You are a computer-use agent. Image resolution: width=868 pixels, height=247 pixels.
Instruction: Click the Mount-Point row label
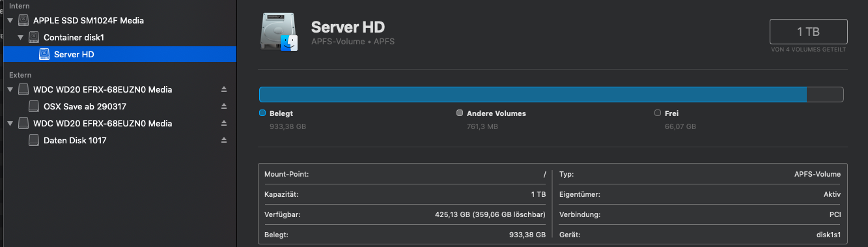pyautogui.click(x=287, y=175)
